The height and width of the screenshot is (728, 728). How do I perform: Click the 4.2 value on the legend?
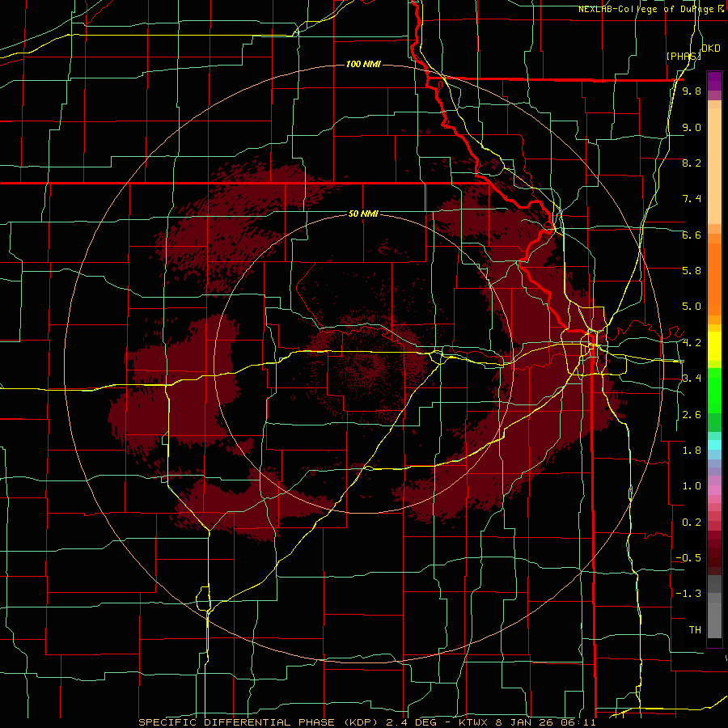pos(692,343)
